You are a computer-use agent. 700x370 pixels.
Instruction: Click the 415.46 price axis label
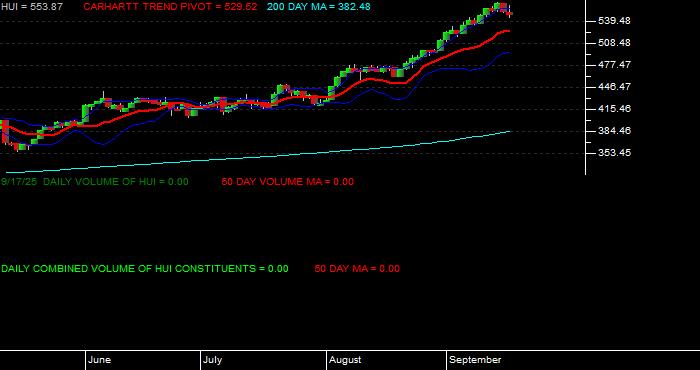[614, 108]
